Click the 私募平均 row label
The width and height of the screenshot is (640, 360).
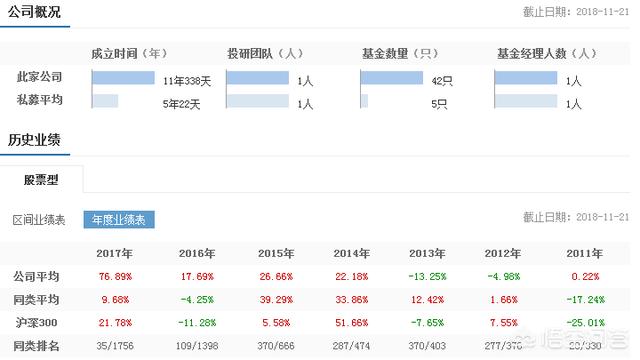click(40, 100)
